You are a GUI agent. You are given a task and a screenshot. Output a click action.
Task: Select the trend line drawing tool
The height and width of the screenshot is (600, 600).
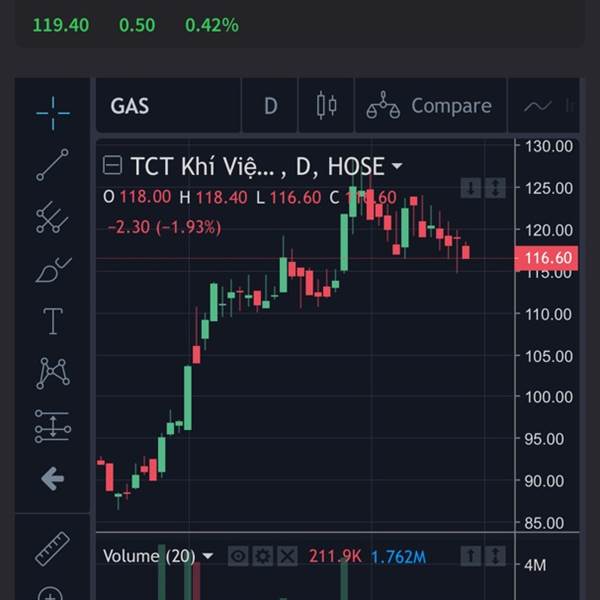pos(53,165)
